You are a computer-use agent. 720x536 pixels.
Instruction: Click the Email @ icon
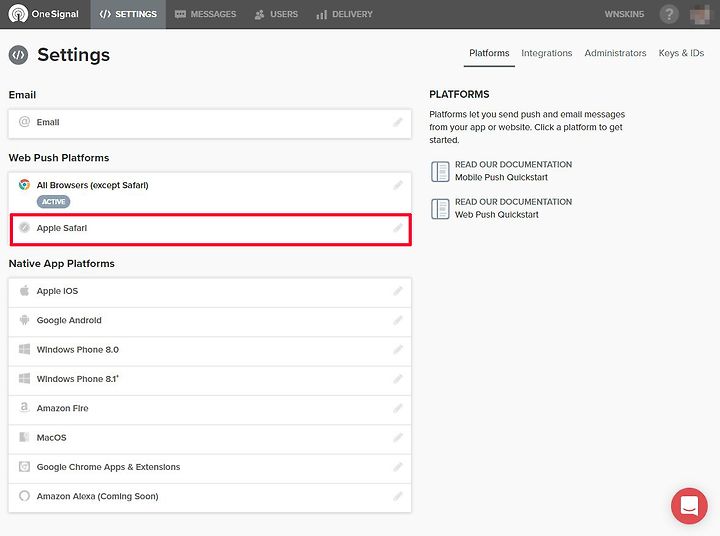(x=24, y=122)
